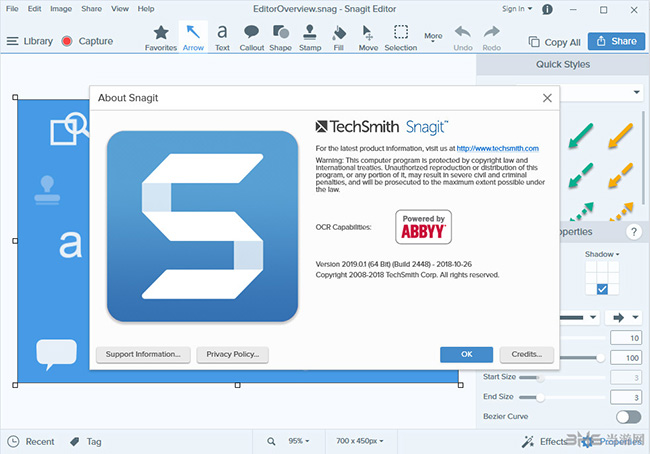Toggle the checked shadow direction box
The height and width of the screenshot is (454, 650).
coord(602,289)
